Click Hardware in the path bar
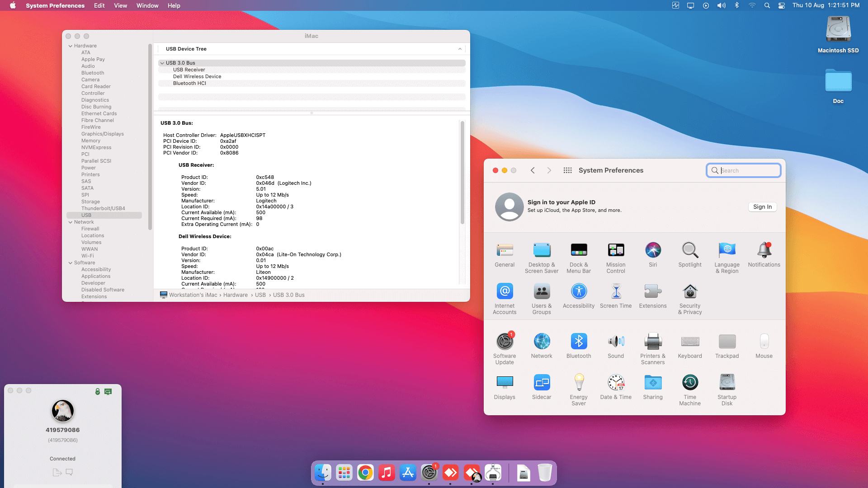Viewport: 868px width, 488px height. pos(236,295)
